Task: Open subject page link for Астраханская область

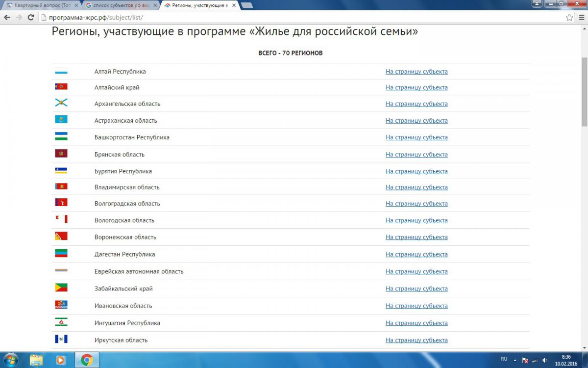Action: pyautogui.click(x=416, y=120)
